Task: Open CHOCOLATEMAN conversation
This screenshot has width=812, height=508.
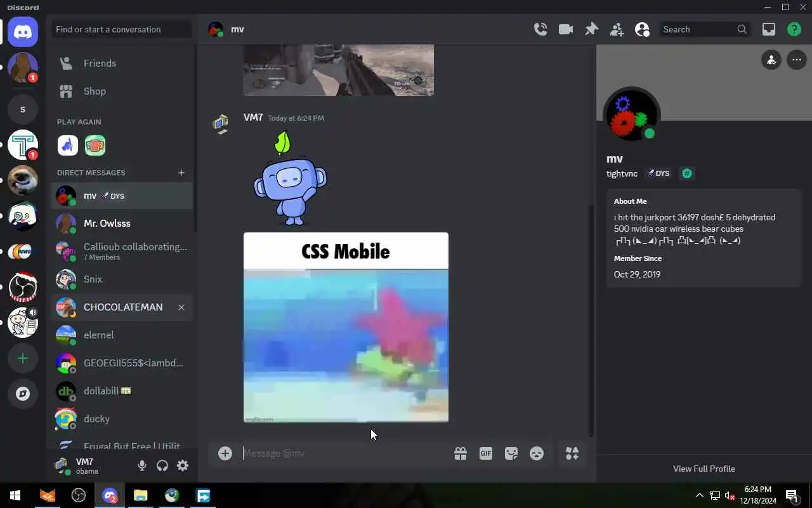Action: coord(122,307)
